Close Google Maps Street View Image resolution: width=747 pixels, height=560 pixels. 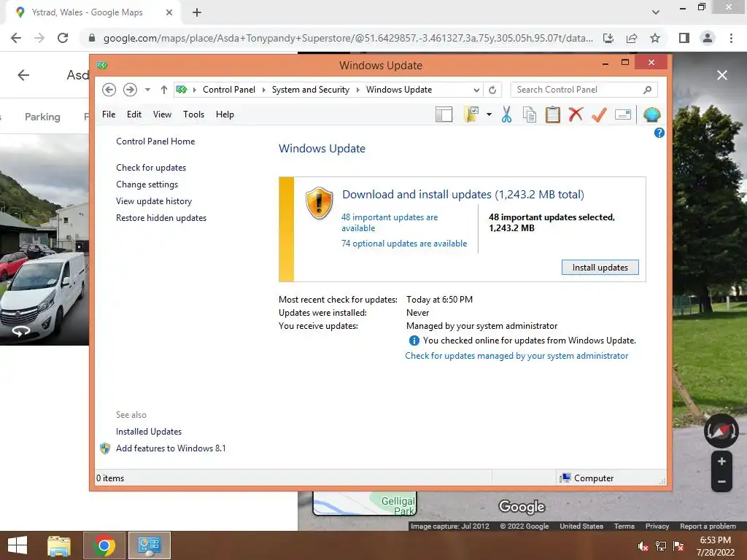[722, 75]
